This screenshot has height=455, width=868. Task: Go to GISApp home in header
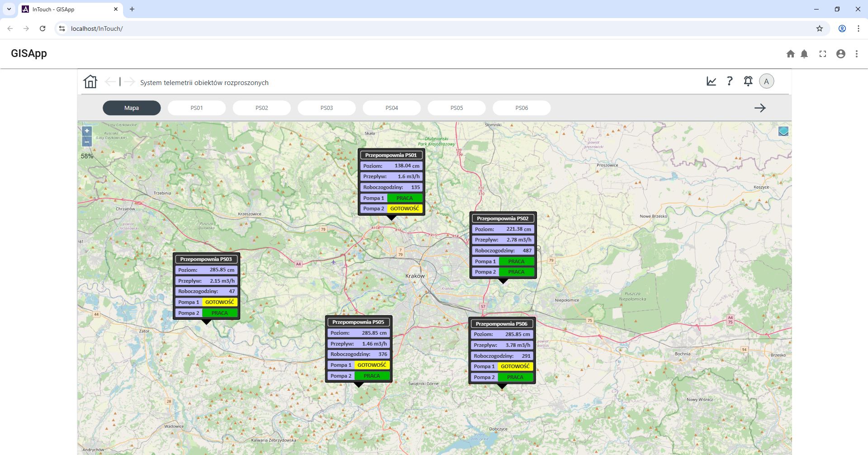pyautogui.click(x=790, y=54)
